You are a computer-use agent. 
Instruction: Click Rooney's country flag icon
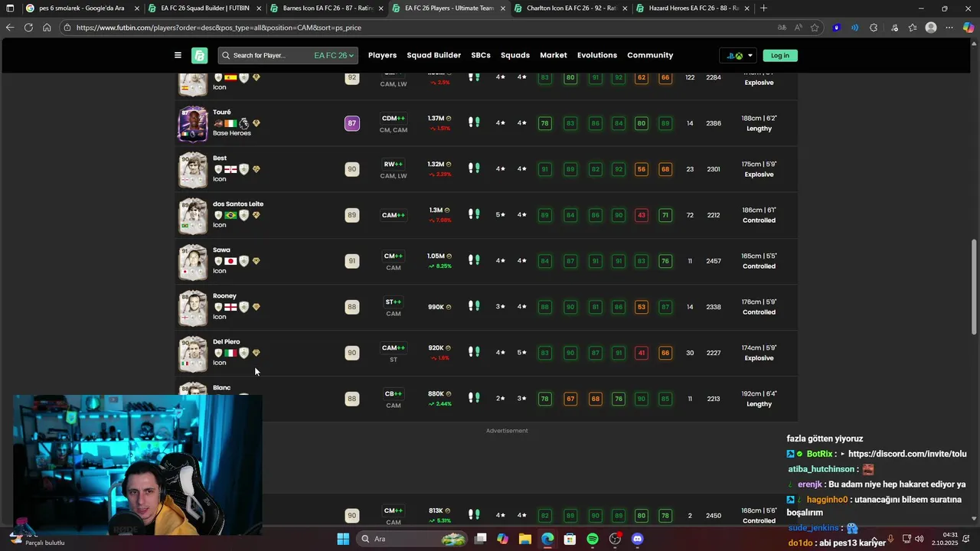point(230,307)
